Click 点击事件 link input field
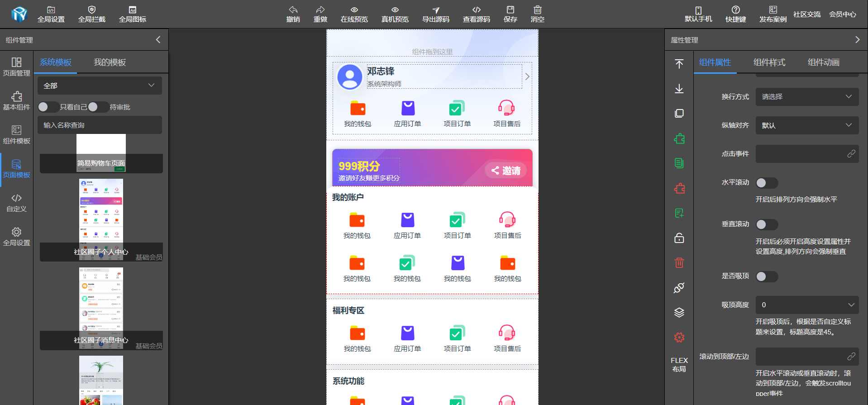This screenshot has height=405, width=868. click(x=807, y=154)
